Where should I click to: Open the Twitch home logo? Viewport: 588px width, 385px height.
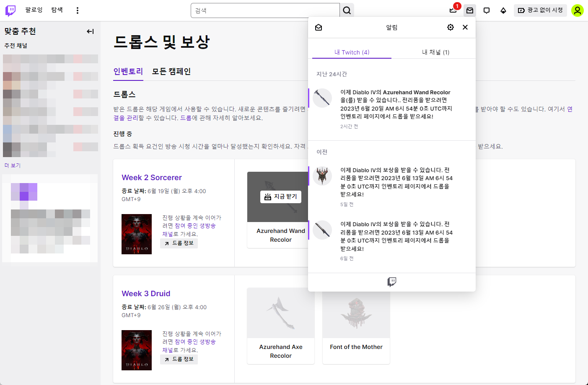tap(10, 10)
